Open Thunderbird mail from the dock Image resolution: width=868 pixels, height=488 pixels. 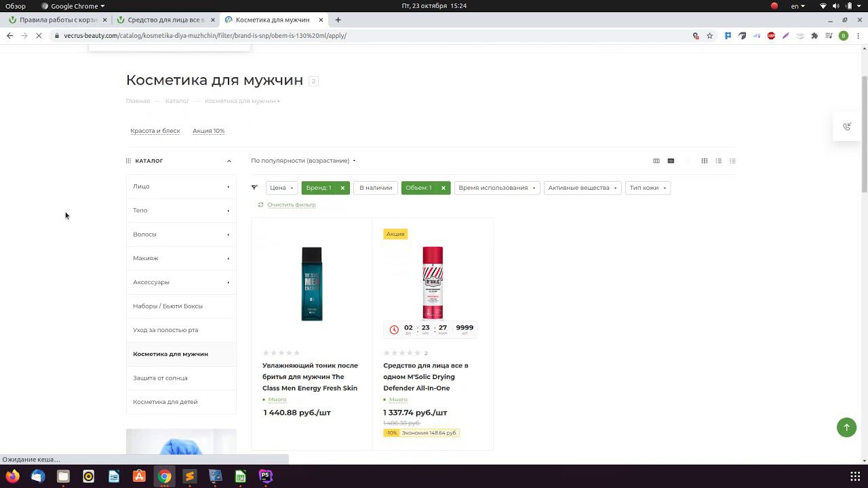[38, 476]
